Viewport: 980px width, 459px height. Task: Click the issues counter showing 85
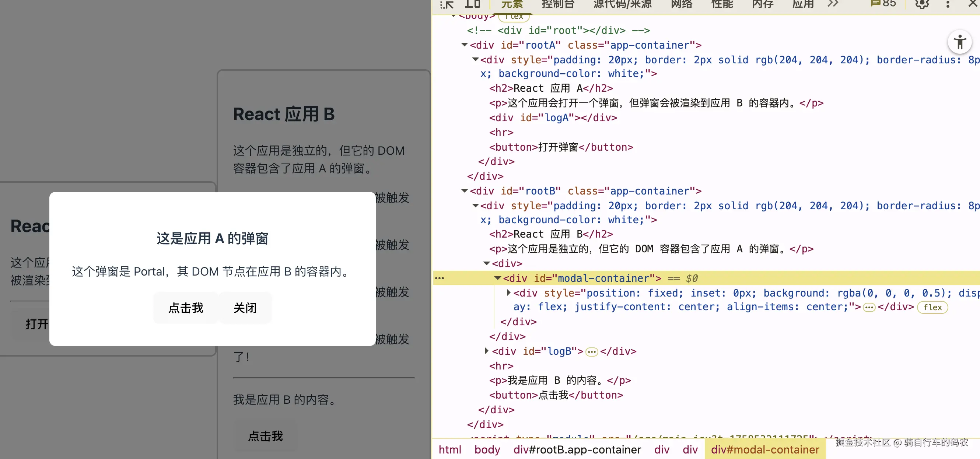pos(883,4)
